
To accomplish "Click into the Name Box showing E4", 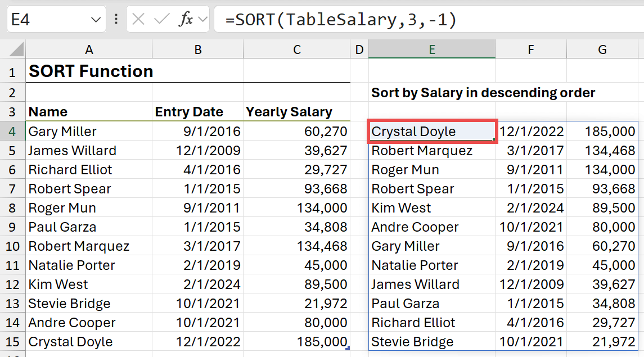I will click(45, 20).
